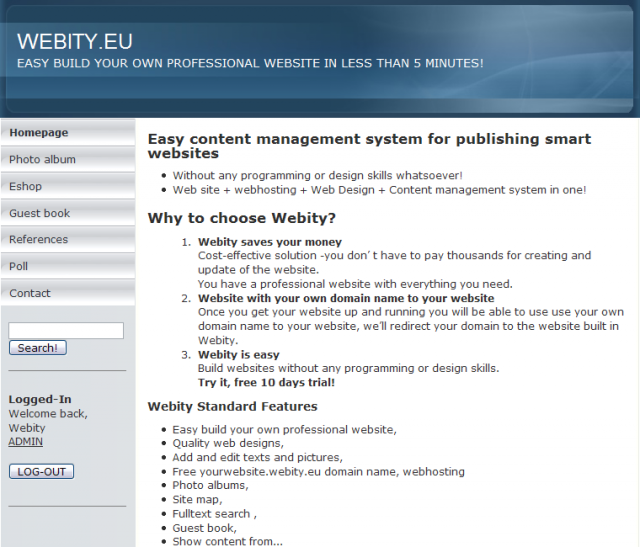The width and height of the screenshot is (640, 547).
Task: Click the 'Quality web designs,' bullet
Action: coord(228,443)
